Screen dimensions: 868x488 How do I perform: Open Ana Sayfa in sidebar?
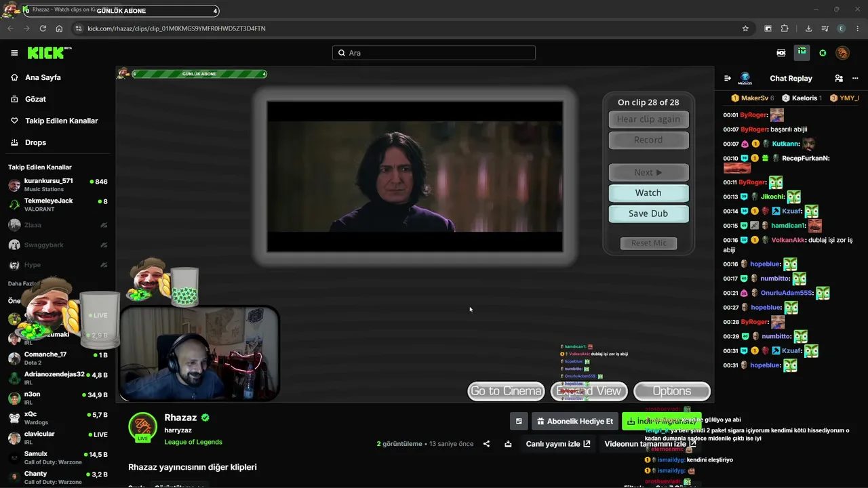pos(43,77)
